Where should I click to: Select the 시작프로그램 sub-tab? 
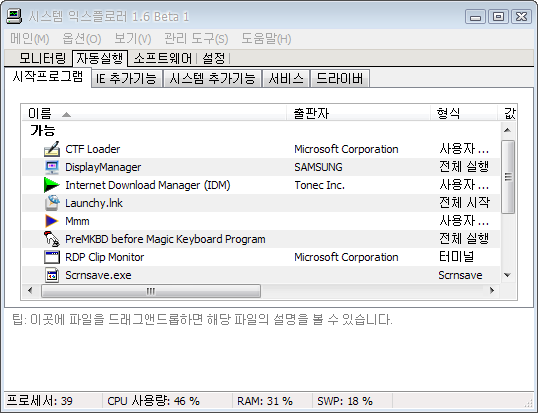(x=48, y=76)
